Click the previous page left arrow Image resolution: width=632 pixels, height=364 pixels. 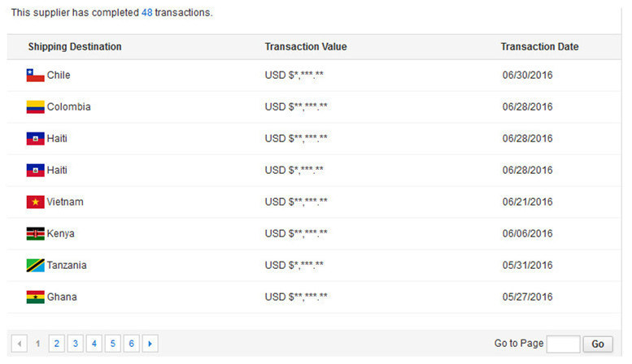coord(20,344)
